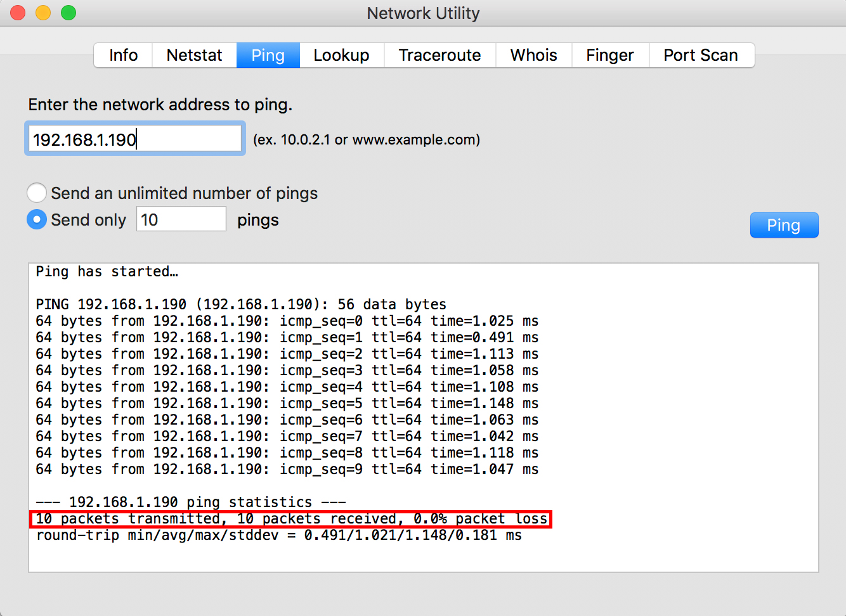Screen dimensions: 846x616
Task: Enable sending an unlimited number of pings
Action: (x=37, y=193)
